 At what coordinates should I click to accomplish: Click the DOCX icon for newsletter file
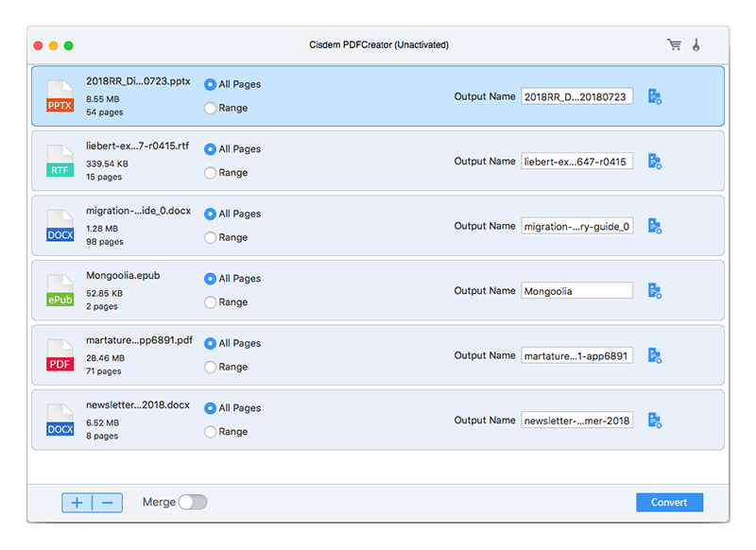coord(60,421)
